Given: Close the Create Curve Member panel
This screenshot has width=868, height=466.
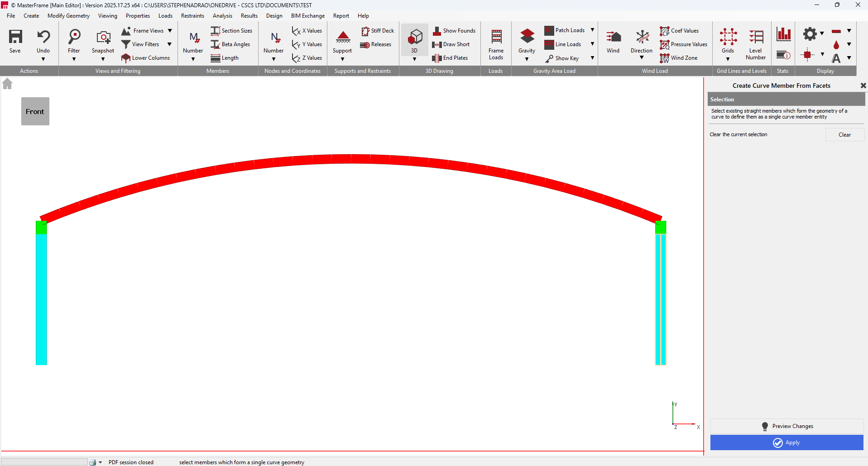Looking at the screenshot, I should [863, 86].
